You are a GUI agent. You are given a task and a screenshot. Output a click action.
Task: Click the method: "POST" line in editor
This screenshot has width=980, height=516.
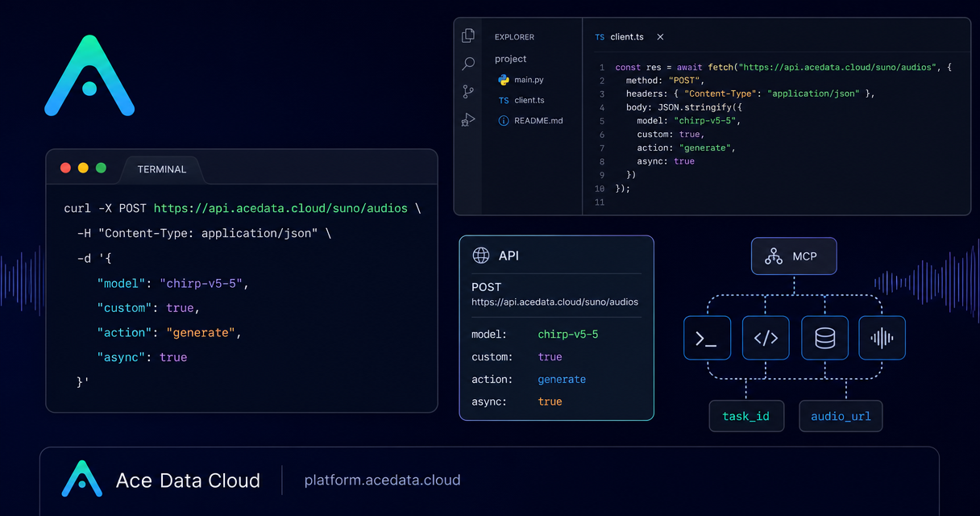tap(666, 81)
